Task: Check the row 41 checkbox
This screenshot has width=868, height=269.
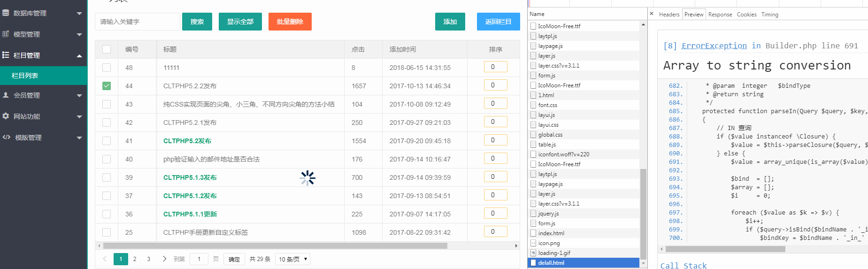Action: tap(107, 141)
